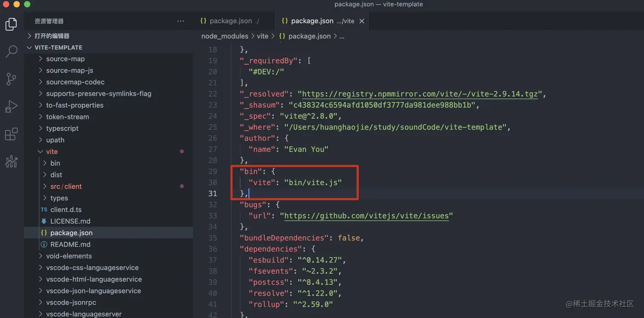Viewport: 644px width, 318px height.
Task: Select the vscode-jsonrpc folder
Action: point(71,302)
